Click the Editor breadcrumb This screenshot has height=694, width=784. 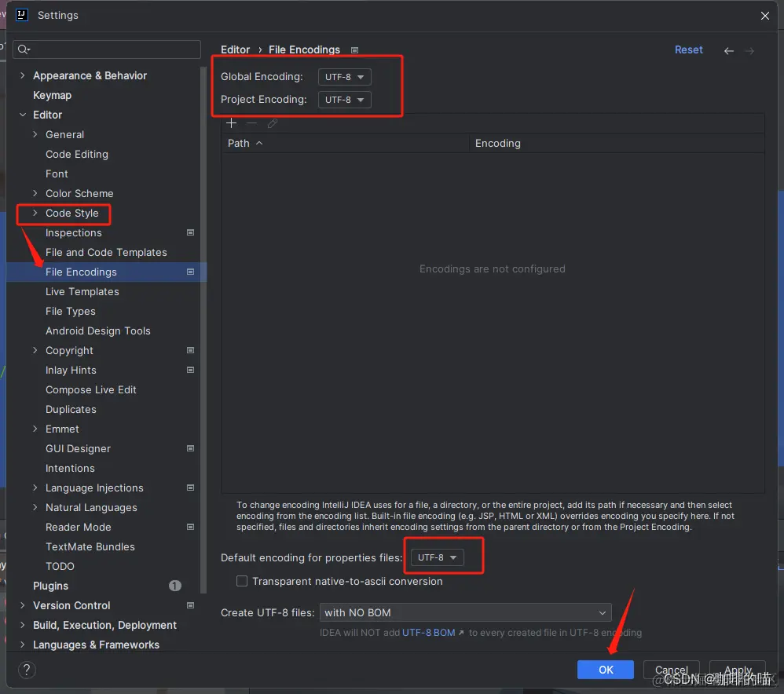[235, 49]
